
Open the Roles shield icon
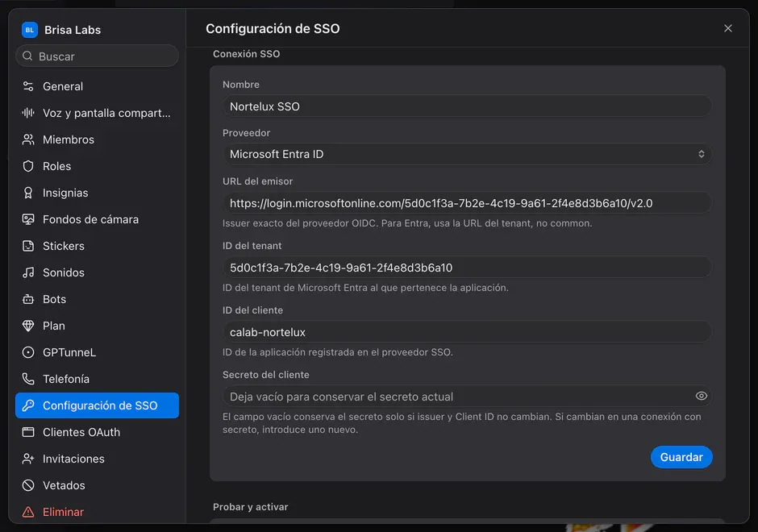tap(28, 166)
